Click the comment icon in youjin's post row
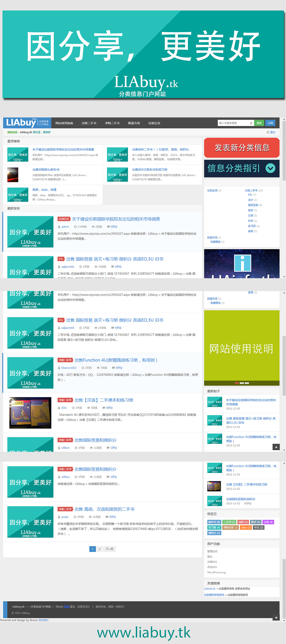This screenshot has height=644, width=286. (107, 517)
